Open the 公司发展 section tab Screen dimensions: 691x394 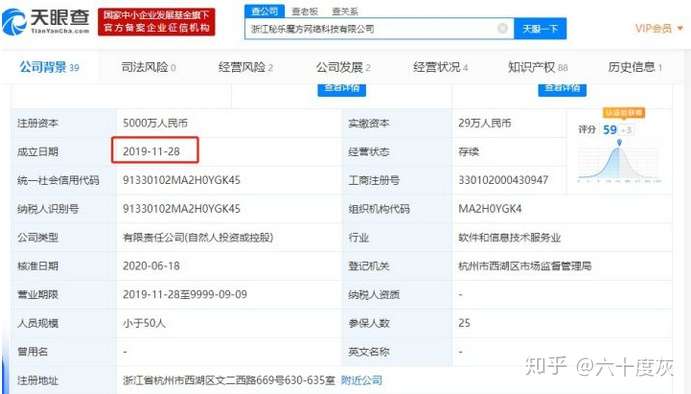(343, 67)
